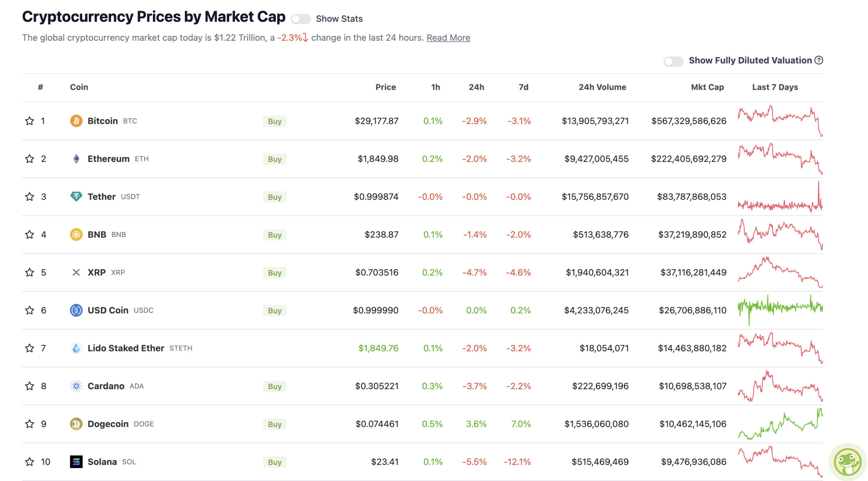Favorite Cardano with the star icon

tap(29, 386)
